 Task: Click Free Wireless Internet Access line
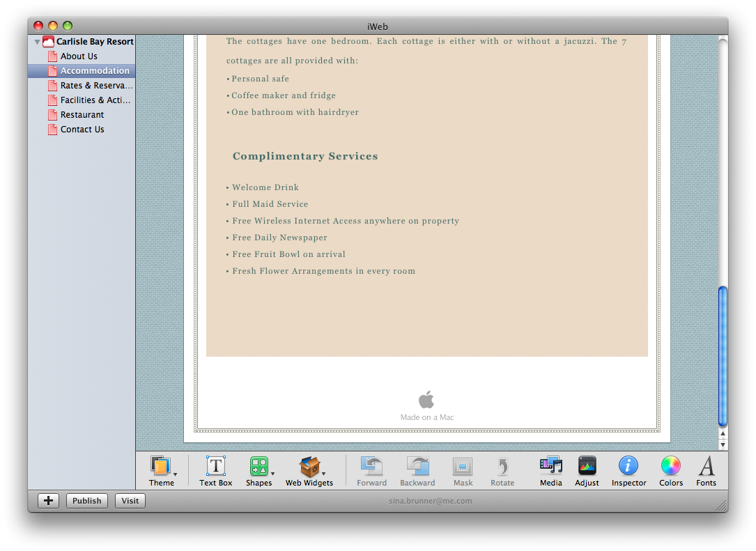pyautogui.click(x=345, y=221)
